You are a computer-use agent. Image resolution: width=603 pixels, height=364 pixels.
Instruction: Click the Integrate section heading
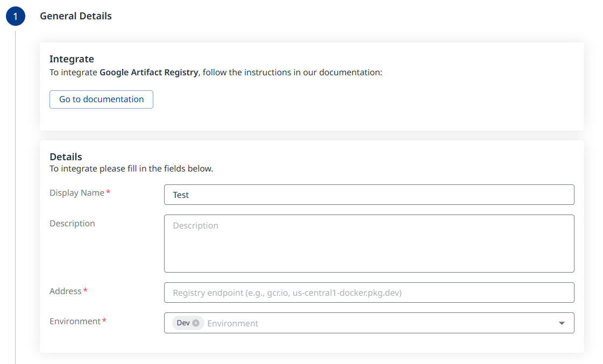72,59
